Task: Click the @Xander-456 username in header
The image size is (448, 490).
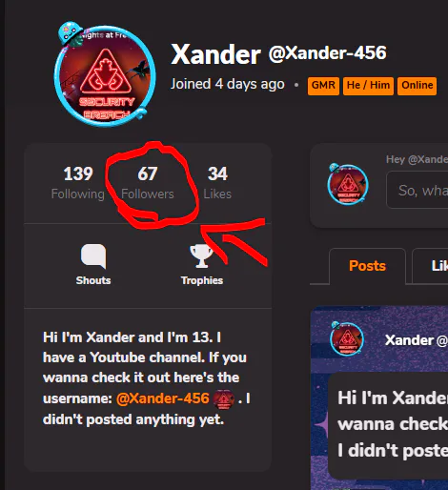Action: [328, 53]
